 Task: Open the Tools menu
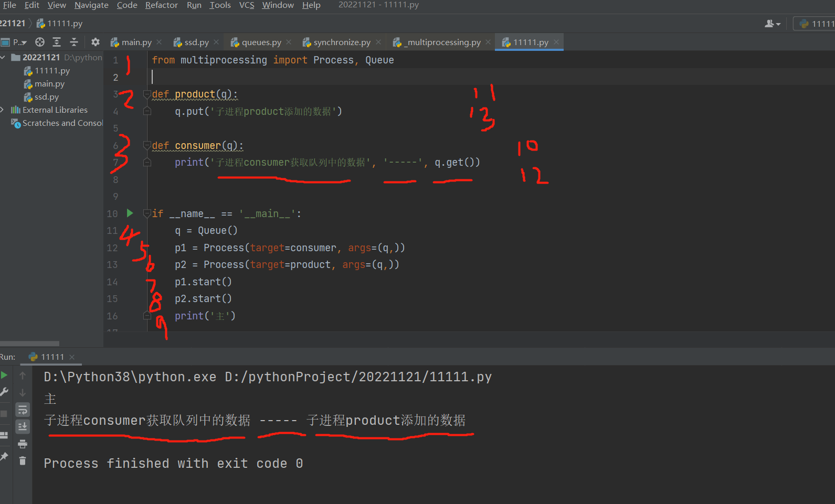(220, 5)
